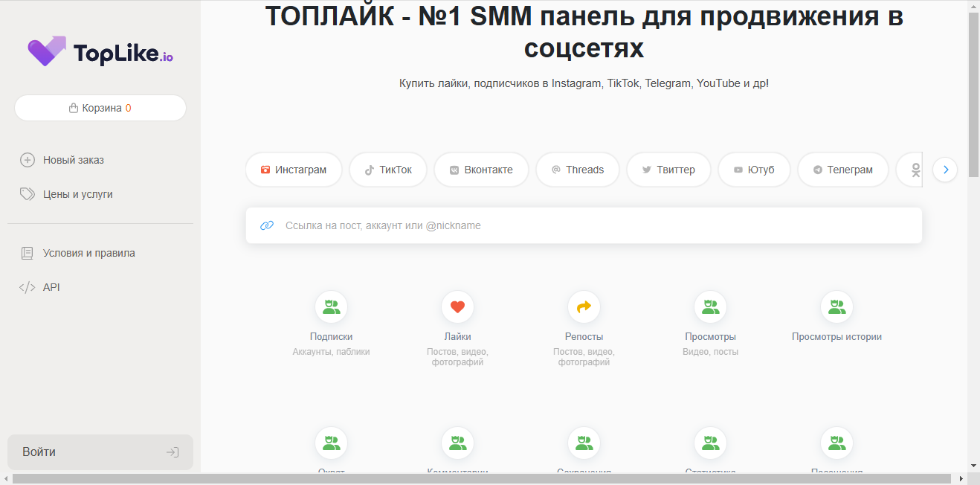Select the Инстаграм tab
Image resolution: width=980 pixels, height=485 pixels.
tap(294, 170)
